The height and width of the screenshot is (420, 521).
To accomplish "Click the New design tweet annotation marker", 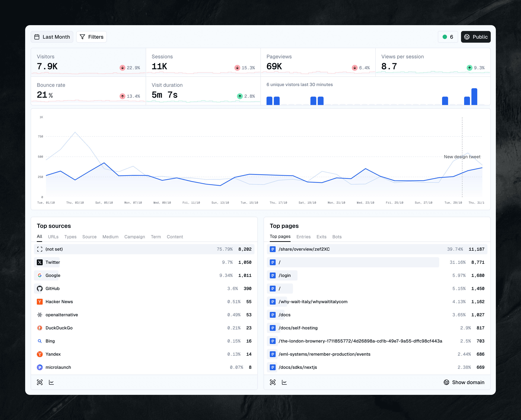I will pyautogui.click(x=462, y=157).
